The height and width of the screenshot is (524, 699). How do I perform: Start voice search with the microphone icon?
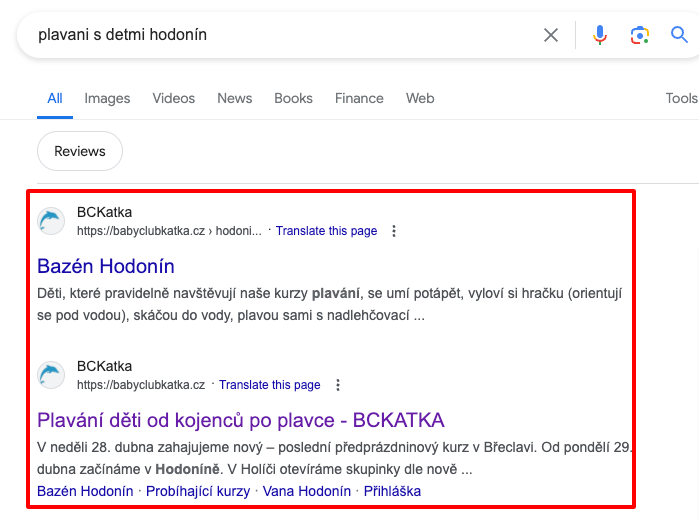click(x=599, y=35)
